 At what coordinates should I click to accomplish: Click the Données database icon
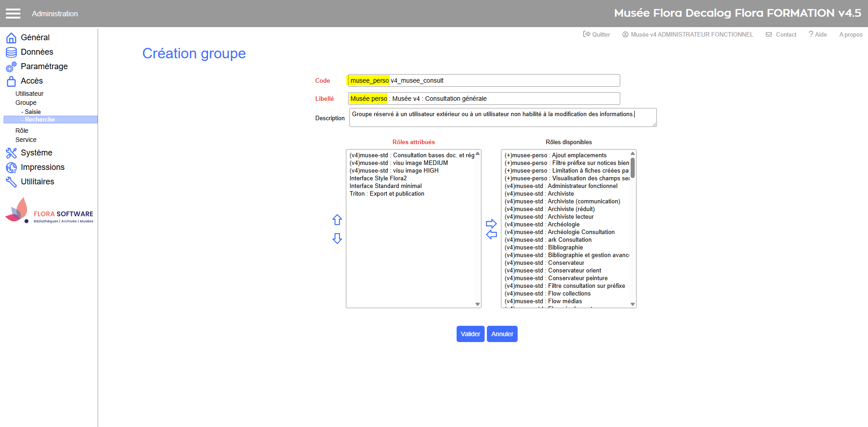[11, 52]
